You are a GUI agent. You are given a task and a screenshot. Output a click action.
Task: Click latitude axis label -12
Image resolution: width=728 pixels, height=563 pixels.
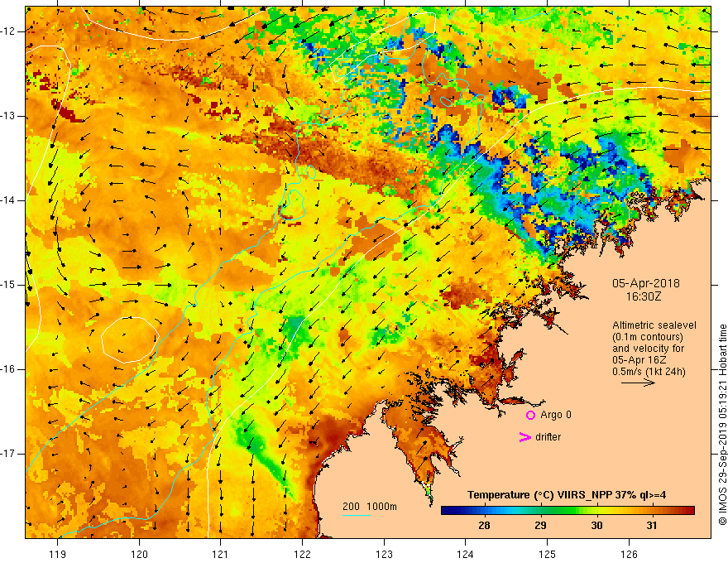point(9,31)
